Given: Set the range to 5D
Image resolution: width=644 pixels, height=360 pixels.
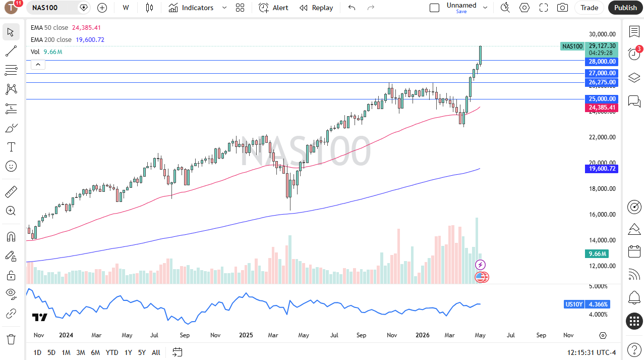Looking at the screenshot, I should coord(51,352).
